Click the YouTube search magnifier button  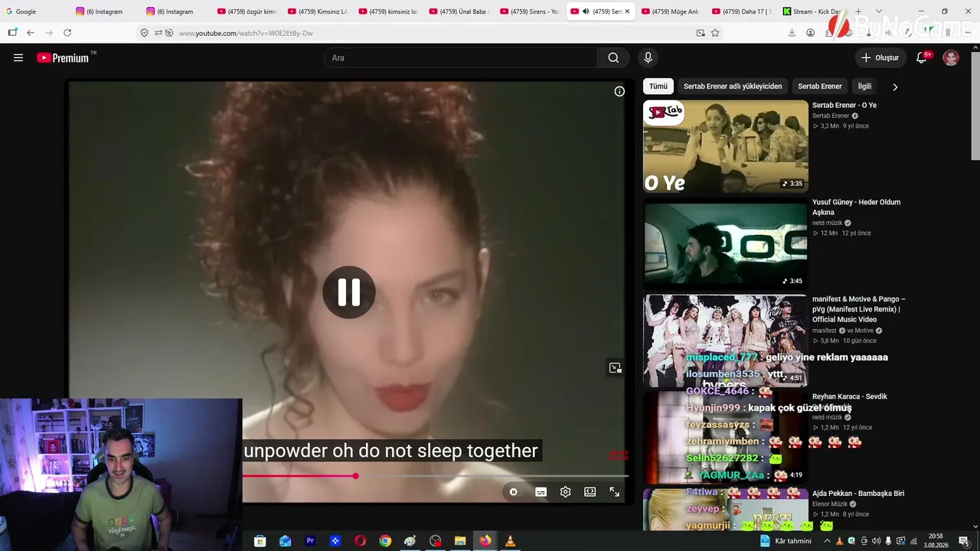613,57
